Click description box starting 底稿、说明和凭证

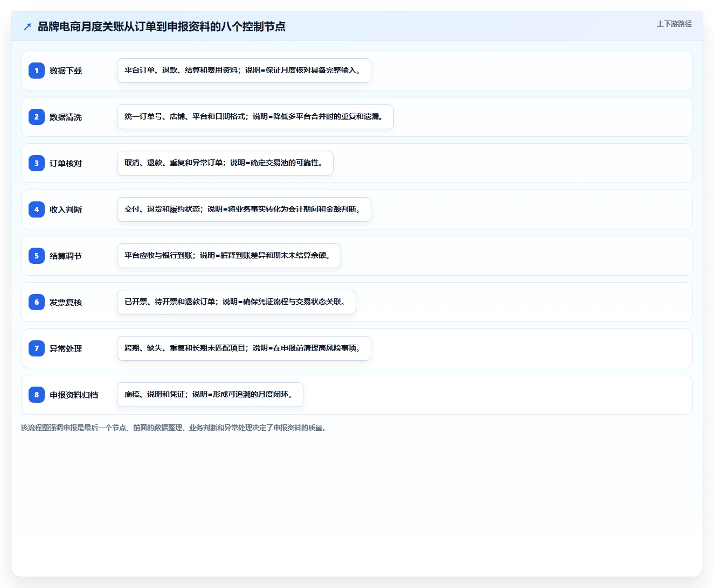[x=210, y=395]
